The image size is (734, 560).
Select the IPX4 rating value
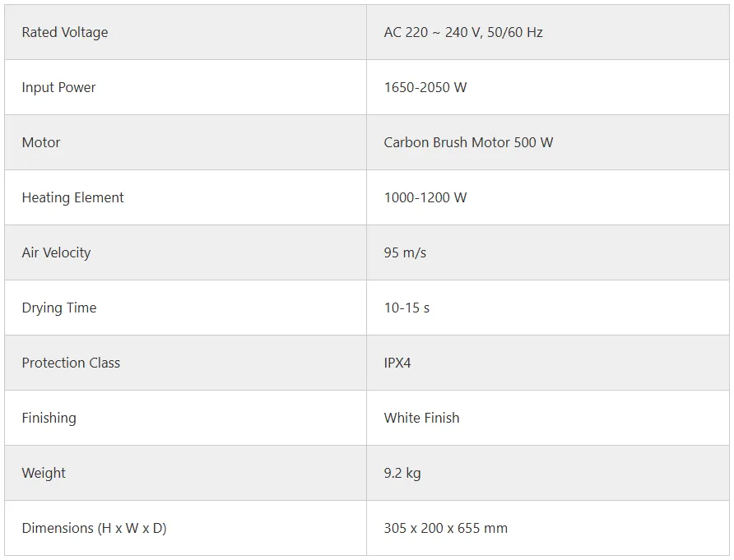click(x=397, y=363)
